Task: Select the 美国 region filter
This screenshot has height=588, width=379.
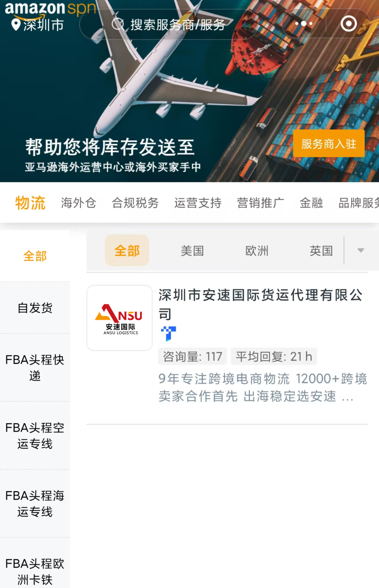Action: click(192, 250)
